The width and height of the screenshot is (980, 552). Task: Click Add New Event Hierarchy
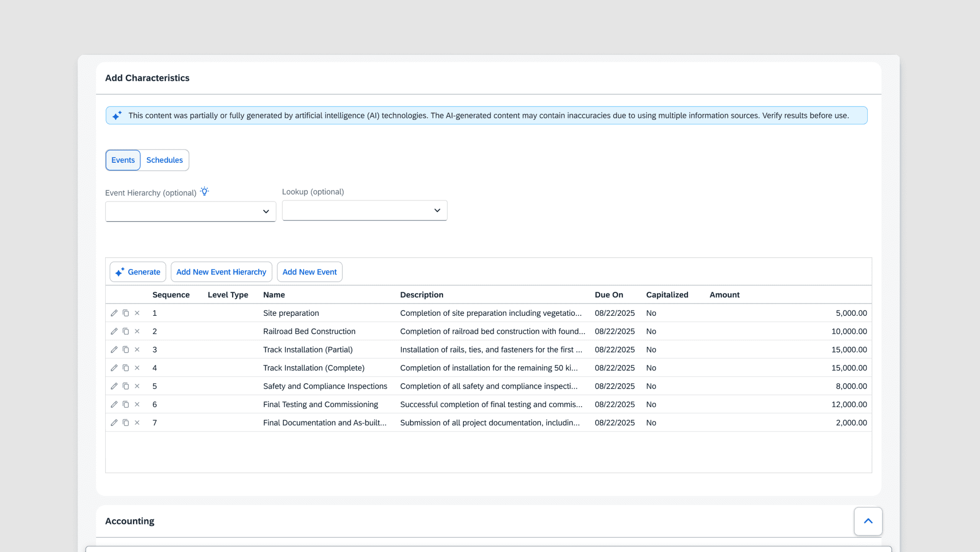(221, 272)
